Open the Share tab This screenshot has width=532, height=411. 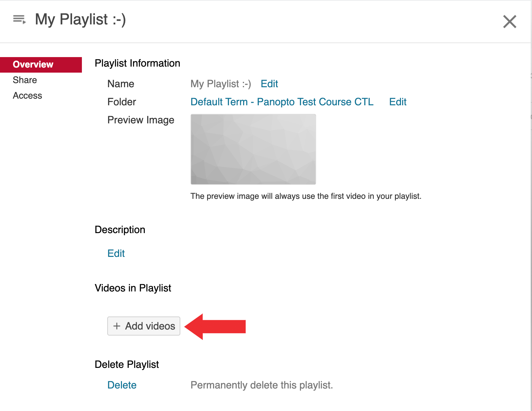(25, 80)
